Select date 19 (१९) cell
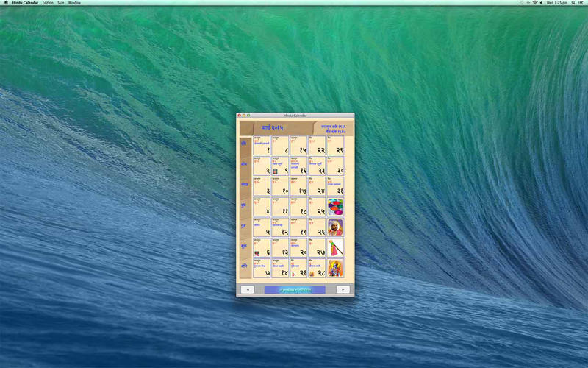Viewport: 588px width, 368px height. [x=298, y=227]
